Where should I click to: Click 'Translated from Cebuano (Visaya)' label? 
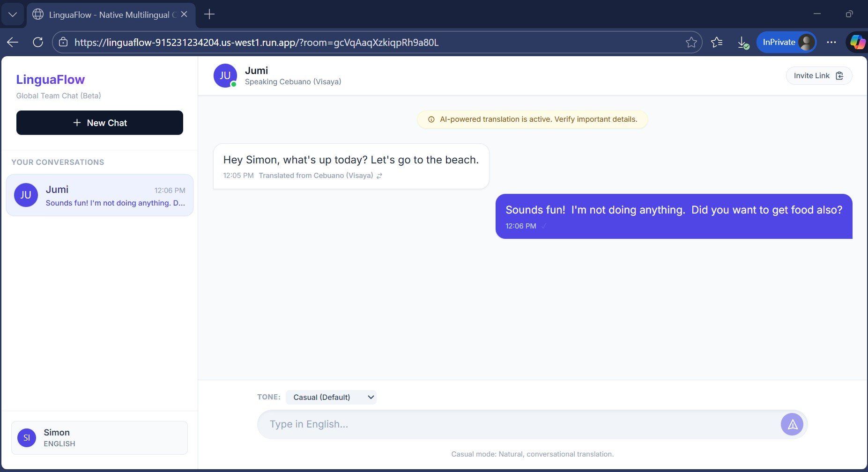(316, 176)
